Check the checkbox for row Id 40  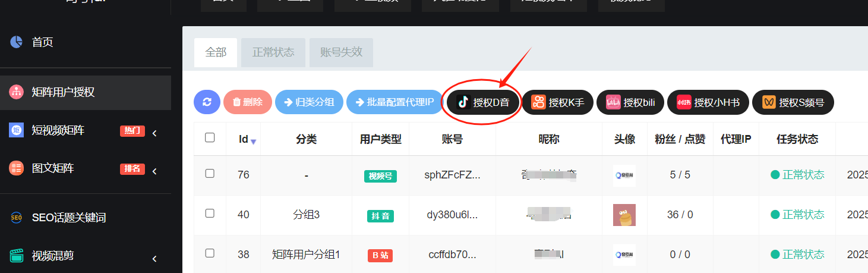coord(210,214)
